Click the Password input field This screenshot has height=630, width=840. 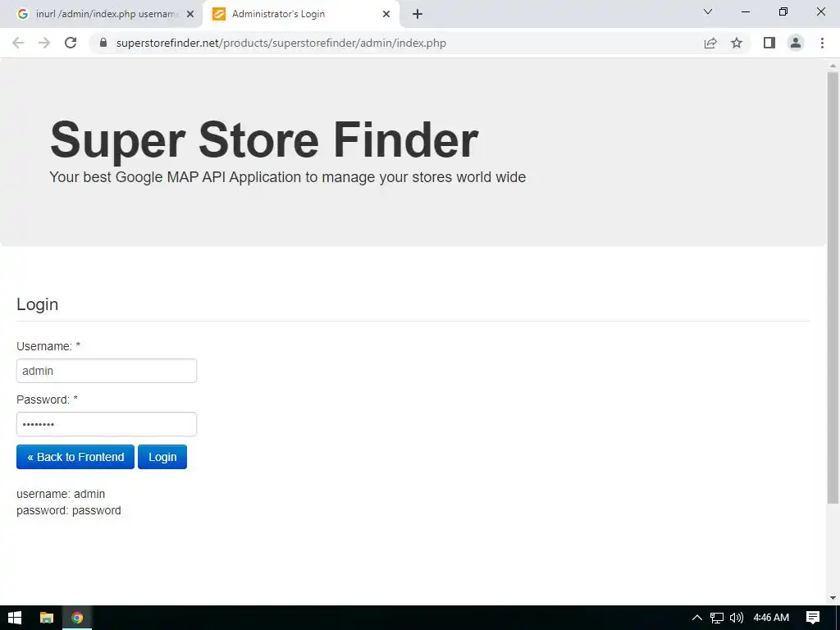tap(107, 424)
